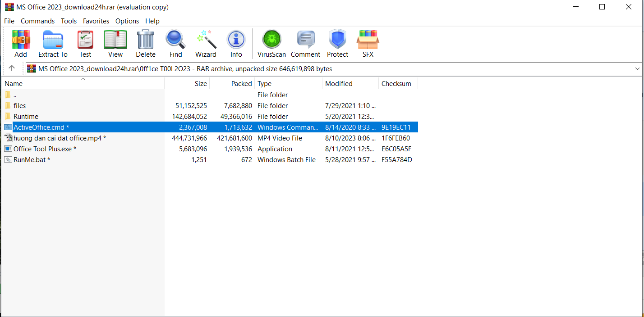This screenshot has height=317, width=644.
Task: Select 'huong dan cai dat office.mp4 *'
Action: coord(60,138)
